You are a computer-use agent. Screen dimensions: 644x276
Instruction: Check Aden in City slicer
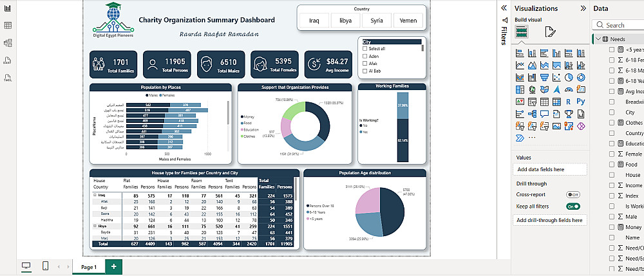click(365, 56)
